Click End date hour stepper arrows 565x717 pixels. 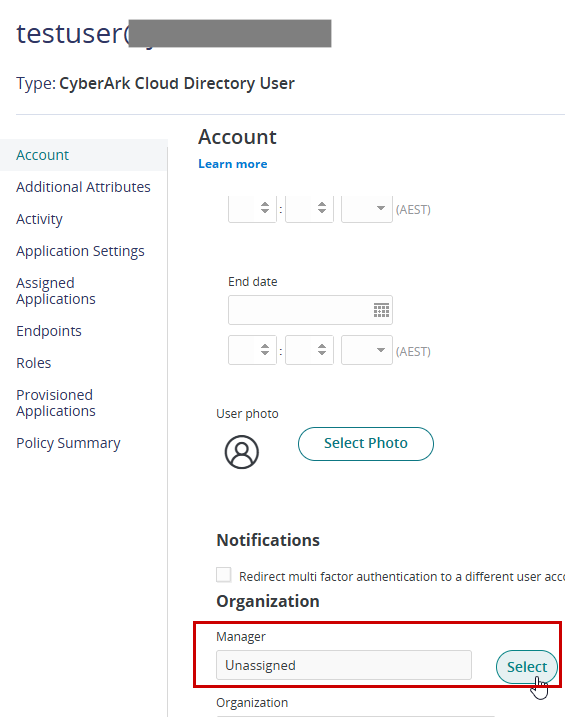265,350
